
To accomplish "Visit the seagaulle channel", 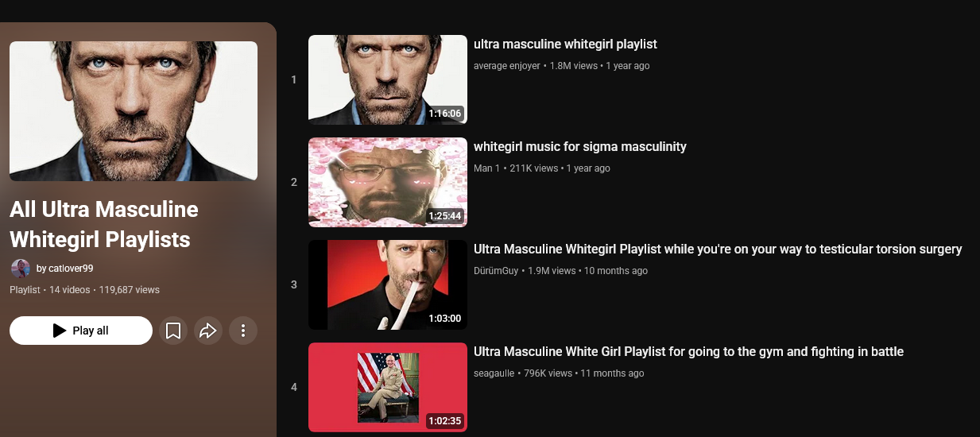I will tap(494, 373).
